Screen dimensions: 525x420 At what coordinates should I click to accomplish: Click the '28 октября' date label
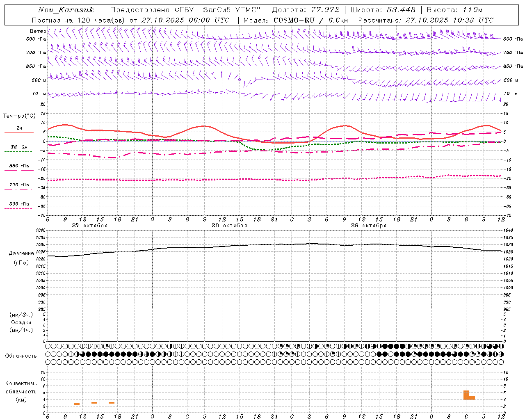229,226
